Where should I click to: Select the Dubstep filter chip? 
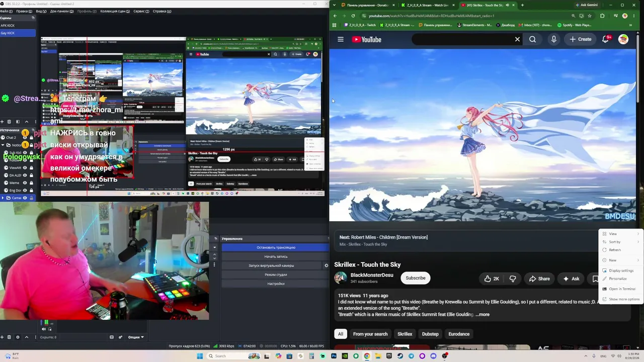click(x=430, y=334)
